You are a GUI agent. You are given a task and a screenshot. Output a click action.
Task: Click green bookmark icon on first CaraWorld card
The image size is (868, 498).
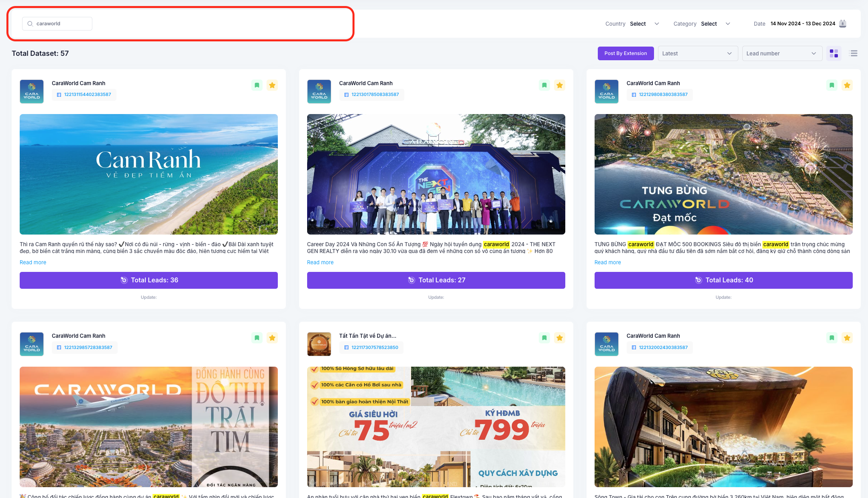point(257,85)
